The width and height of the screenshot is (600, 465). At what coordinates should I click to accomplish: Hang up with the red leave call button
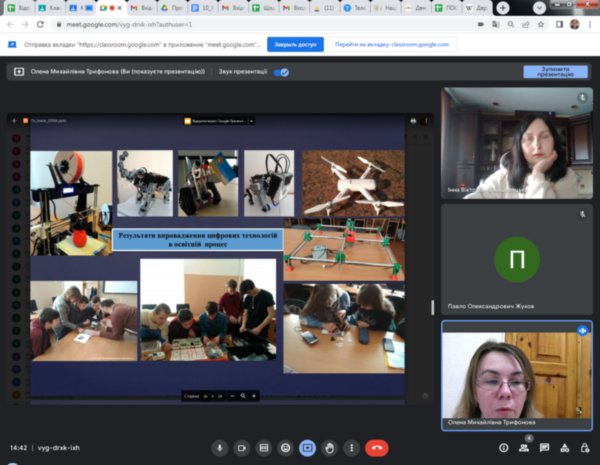click(x=377, y=448)
